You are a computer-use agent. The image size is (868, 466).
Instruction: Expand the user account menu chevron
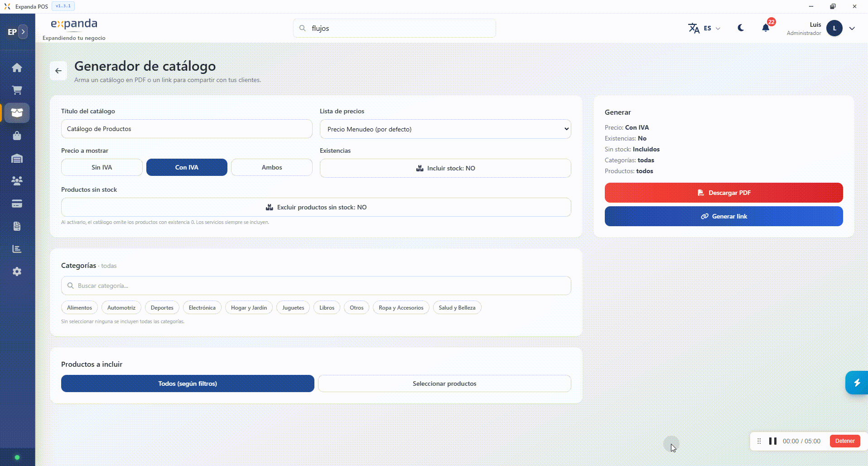(852, 28)
